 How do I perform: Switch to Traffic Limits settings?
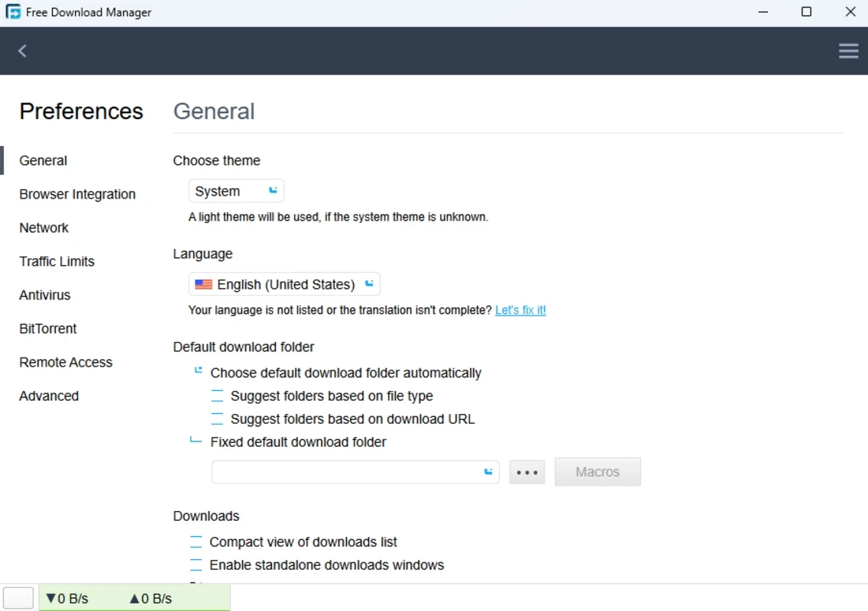[x=57, y=261]
